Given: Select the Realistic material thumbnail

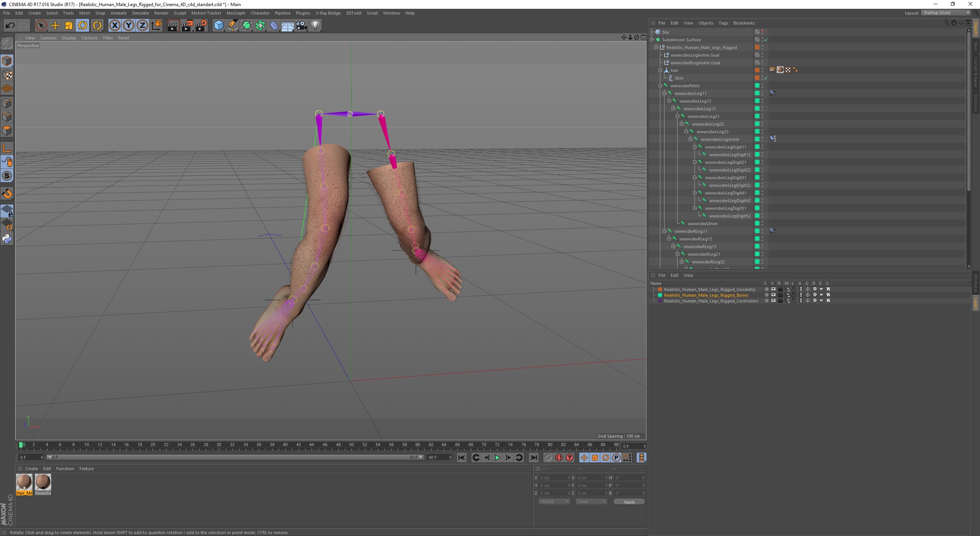Looking at the screenshot, I should [x=43, y=482].
